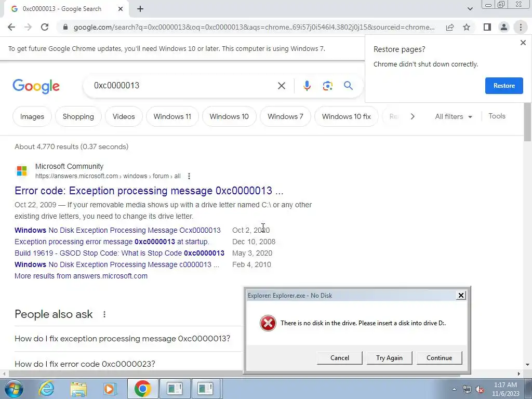
Task: Select the Windows 7 filter chip
Action: click(285, 116)
